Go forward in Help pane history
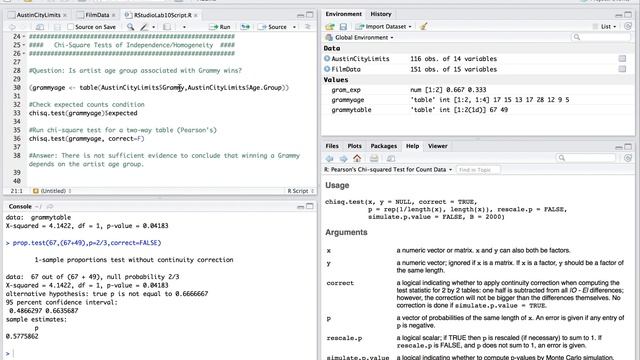 [343, 158]
